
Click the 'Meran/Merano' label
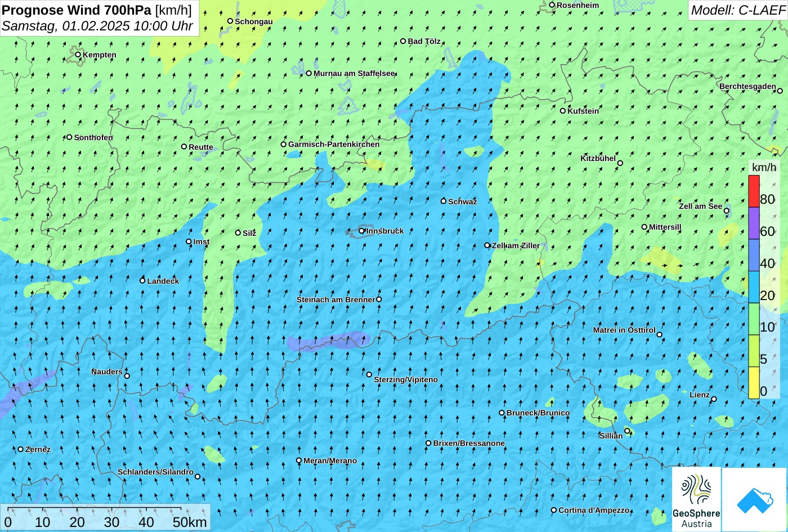(330, 461)
